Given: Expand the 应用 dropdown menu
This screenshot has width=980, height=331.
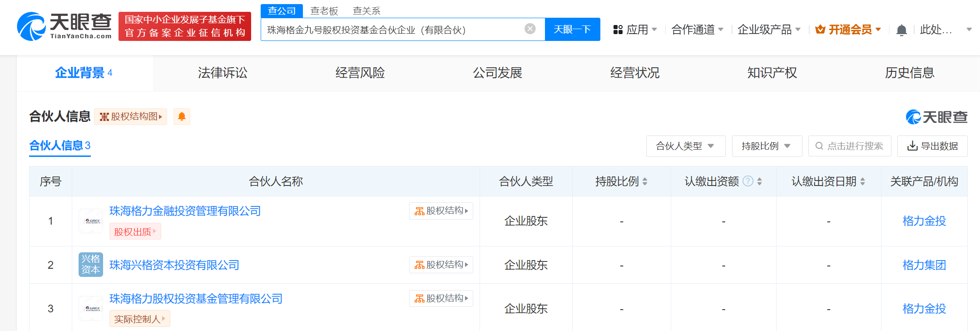Looking at the screenshot, I should 635,30.
